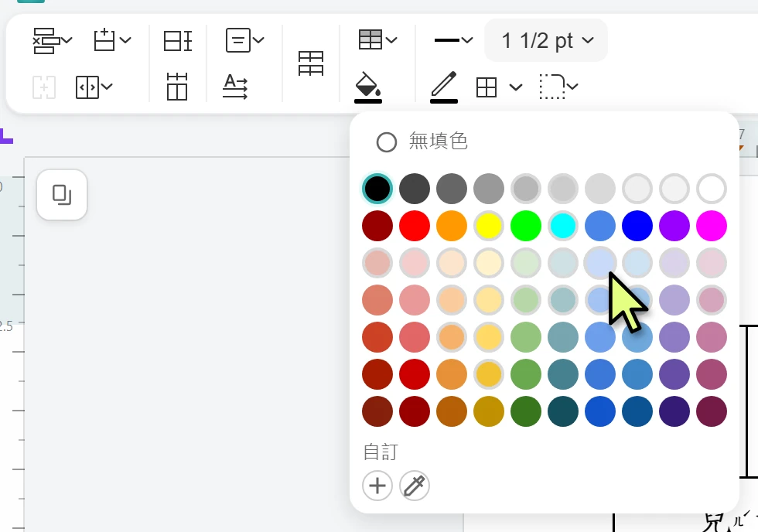Pick a color with the eyedropper

415,486
